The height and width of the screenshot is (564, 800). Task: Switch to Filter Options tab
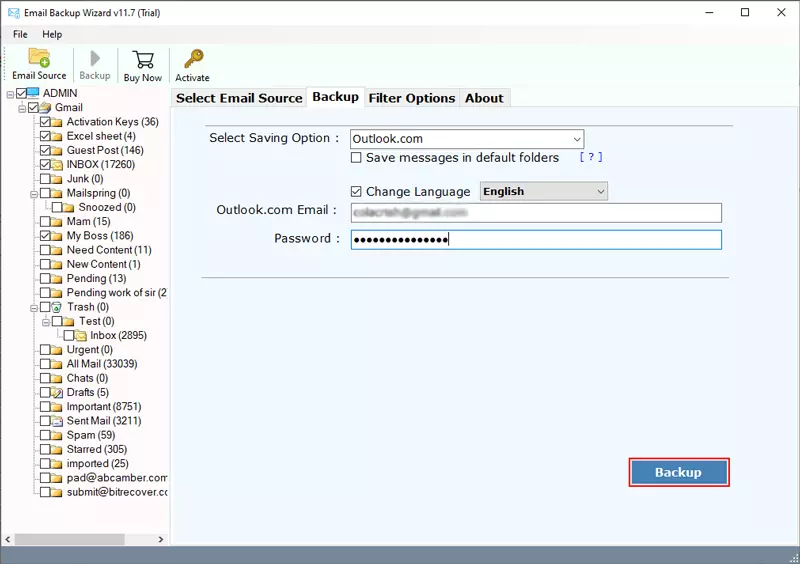[x=412, y=98]
